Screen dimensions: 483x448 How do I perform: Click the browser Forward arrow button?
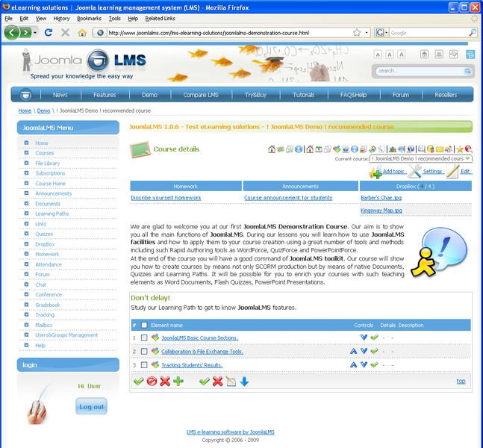pos(25,32)
